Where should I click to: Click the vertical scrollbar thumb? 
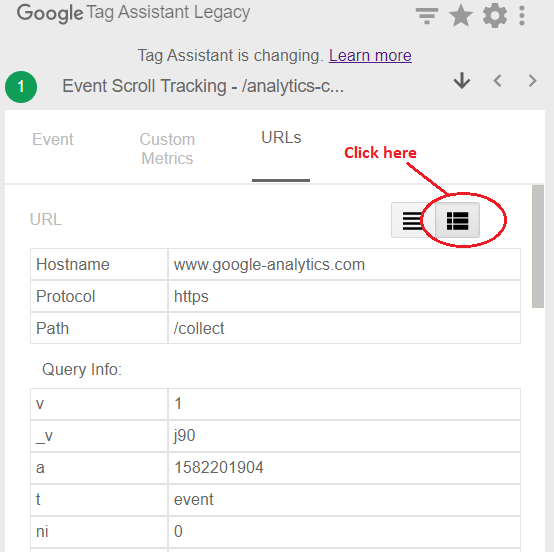point(538,246)
